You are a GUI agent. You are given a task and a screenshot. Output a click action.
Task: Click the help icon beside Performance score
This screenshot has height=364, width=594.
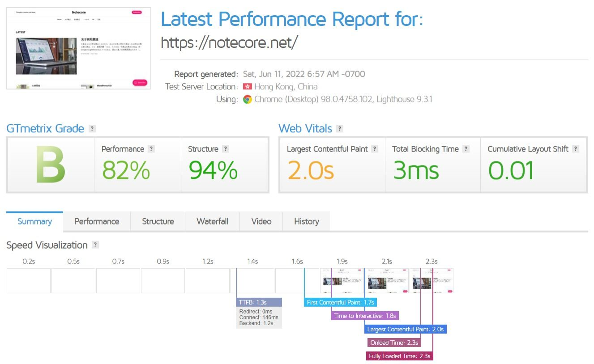[151, 149]
